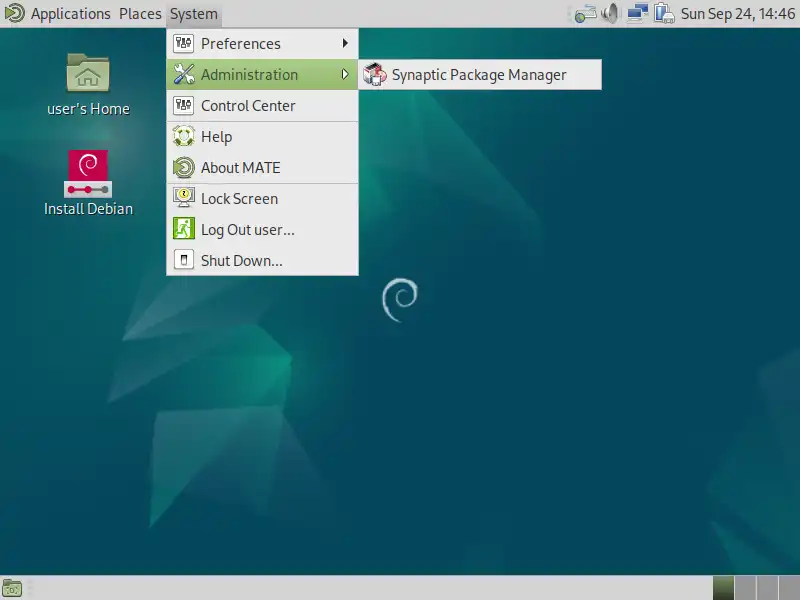Screen dimensions: 800x600
Task: Select Lock Screen
Action: tap(262, 199)
